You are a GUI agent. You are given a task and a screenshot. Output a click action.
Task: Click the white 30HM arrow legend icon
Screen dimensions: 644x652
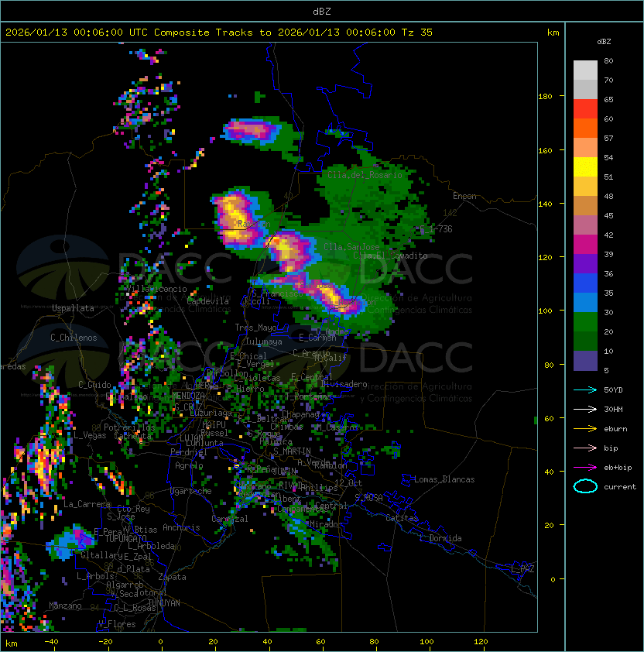pyautogui.click(x=585, y=410)
